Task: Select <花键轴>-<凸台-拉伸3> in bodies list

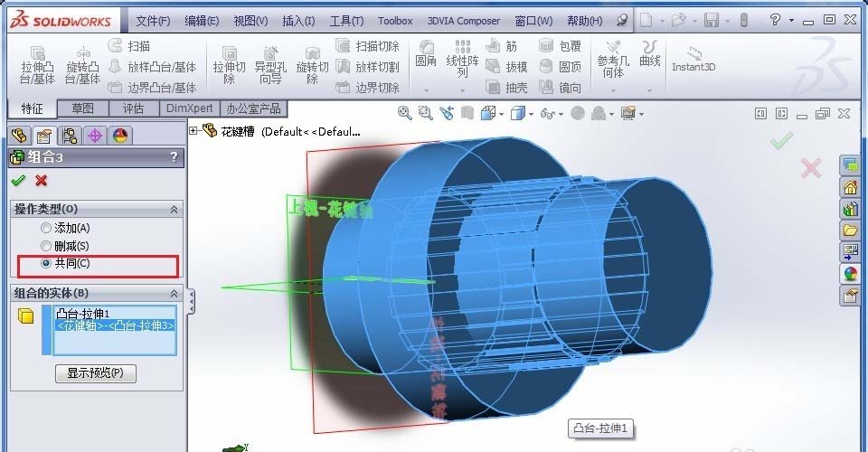Action: [x=114, y=325]
